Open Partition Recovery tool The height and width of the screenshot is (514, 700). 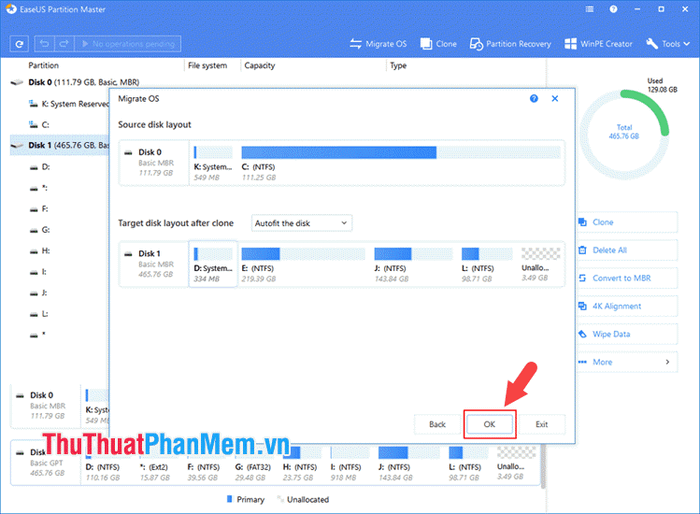pos(510,44)
